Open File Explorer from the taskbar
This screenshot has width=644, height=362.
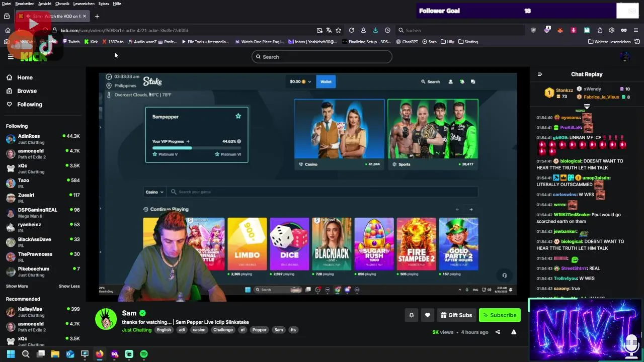(x=55, y=354)
